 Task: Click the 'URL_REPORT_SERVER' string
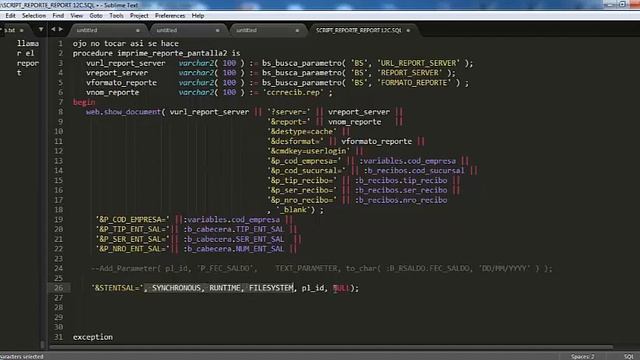click(418, 63)
